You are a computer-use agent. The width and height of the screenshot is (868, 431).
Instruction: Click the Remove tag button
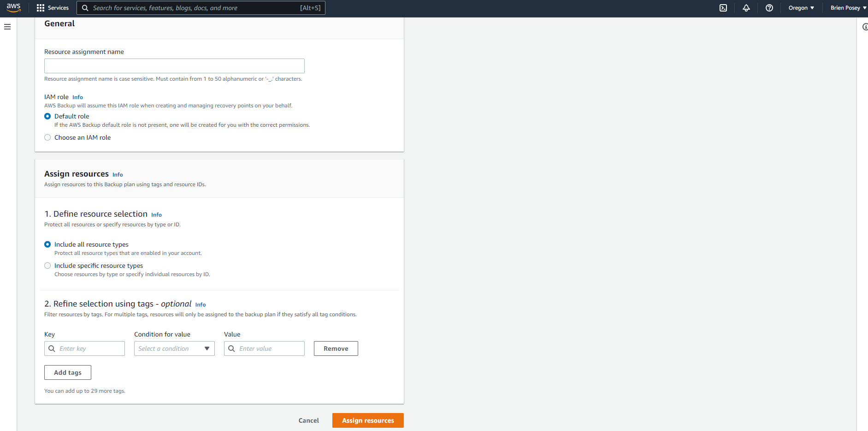336,348
